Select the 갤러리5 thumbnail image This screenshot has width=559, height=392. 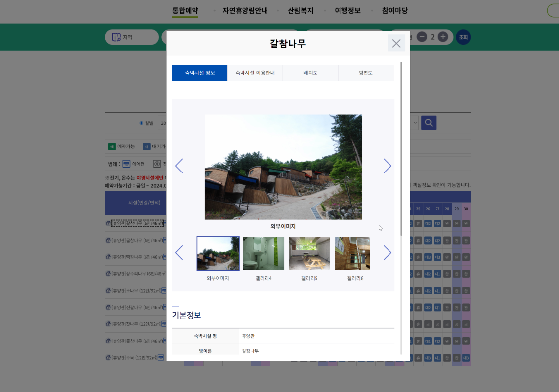point(309,253)
